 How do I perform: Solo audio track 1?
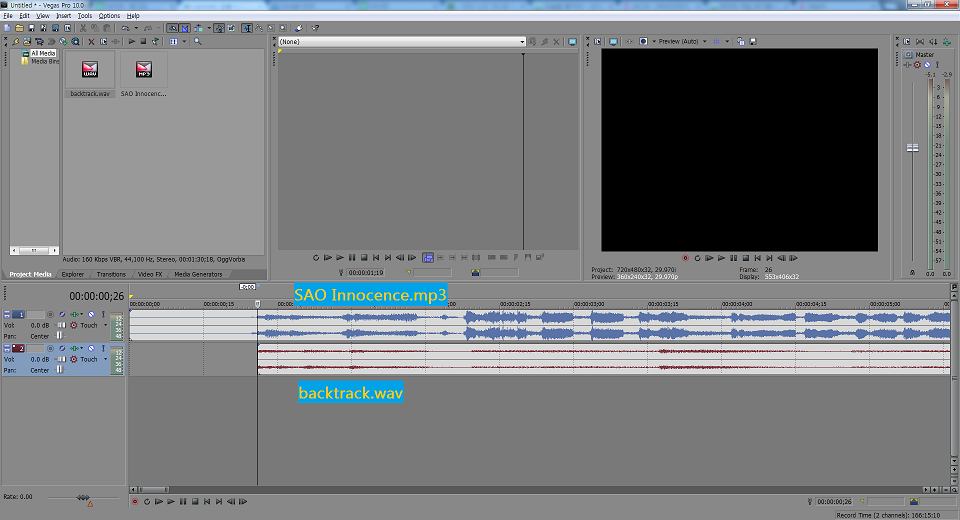click(x=103, y=314)
